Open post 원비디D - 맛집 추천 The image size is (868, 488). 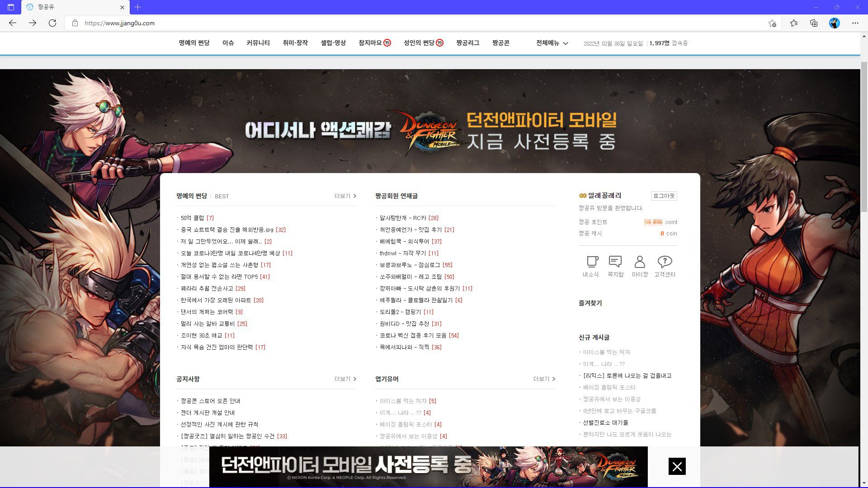[404, 324]
